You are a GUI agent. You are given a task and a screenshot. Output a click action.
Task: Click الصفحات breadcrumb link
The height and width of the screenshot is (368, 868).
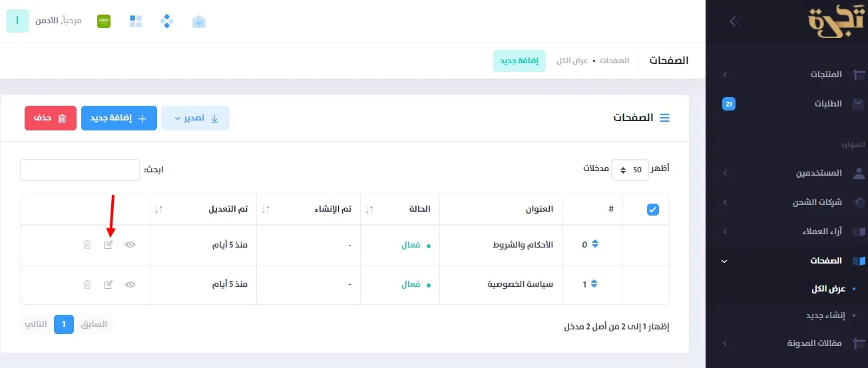point(614,61)
